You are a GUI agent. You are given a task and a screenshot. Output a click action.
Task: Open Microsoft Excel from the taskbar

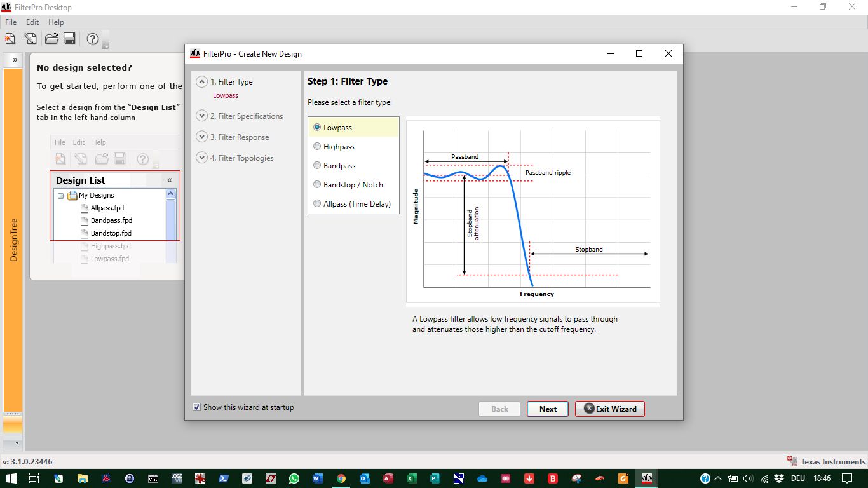click(412, 478)
